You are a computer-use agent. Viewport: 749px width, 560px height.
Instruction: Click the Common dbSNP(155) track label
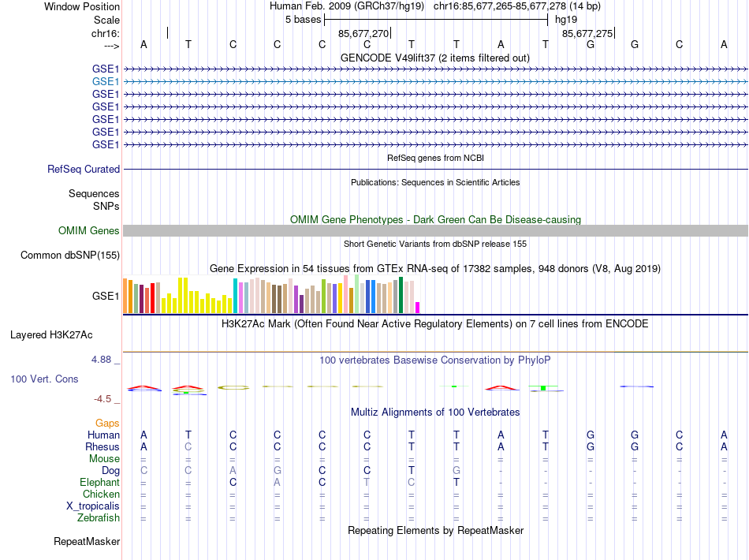[70, 255]
